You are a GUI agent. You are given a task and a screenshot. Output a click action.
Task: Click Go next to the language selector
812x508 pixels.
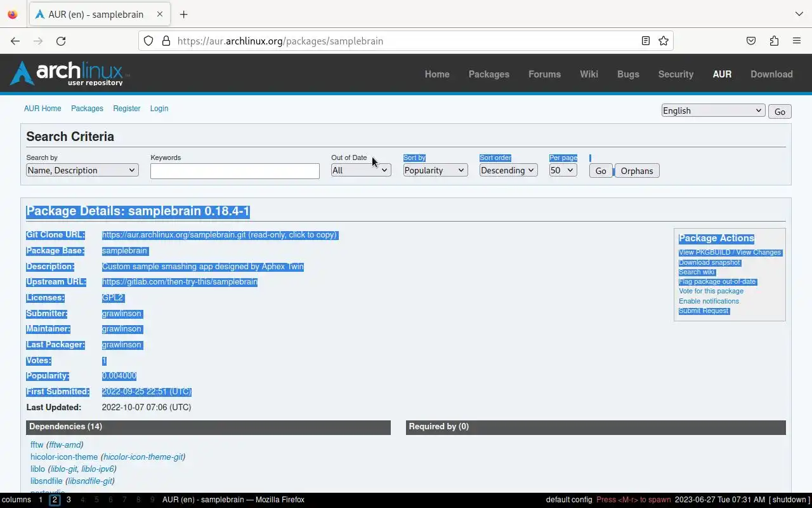pyautogui.click(x=780, y=111)
